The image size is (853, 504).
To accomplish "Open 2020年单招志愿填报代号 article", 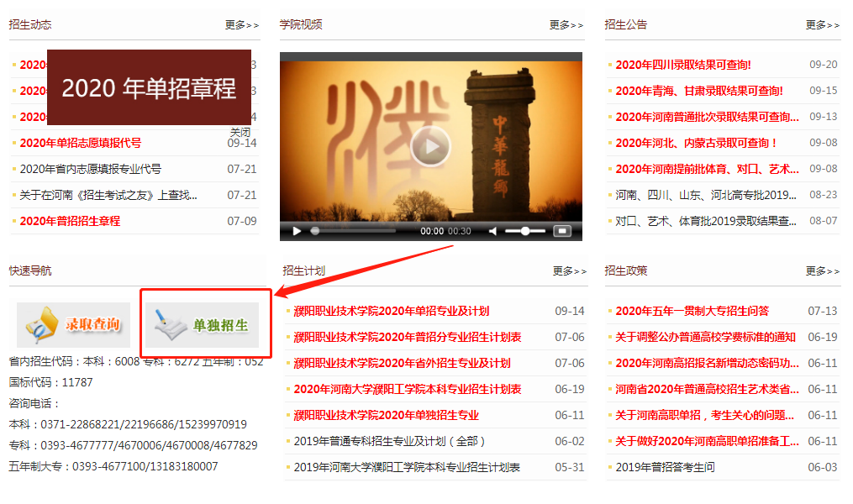I will [x=81, y=143].
